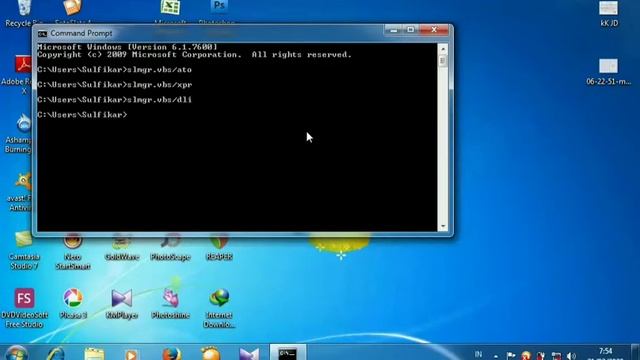Click the Command Prompt scrollbar up arrow
640x360 pixels.
coord(442,49)
